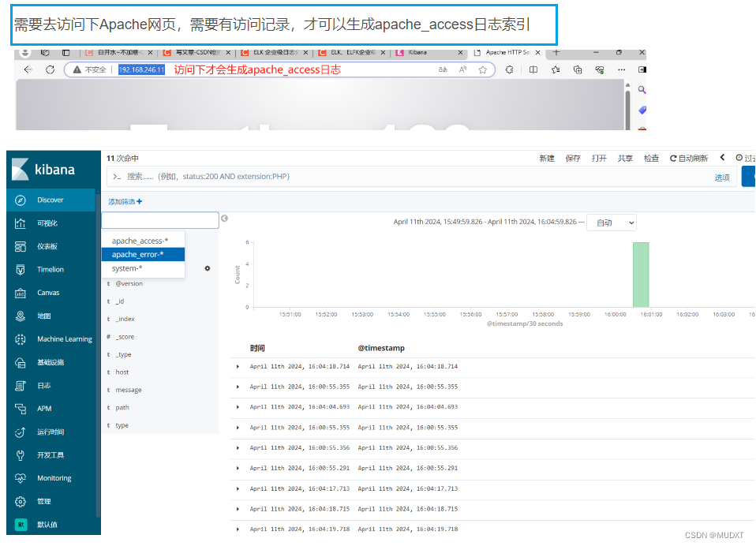Open APM from the sidebar
Image resolution: width=756 pixels, height=546 pixels.
click(51, 408)
